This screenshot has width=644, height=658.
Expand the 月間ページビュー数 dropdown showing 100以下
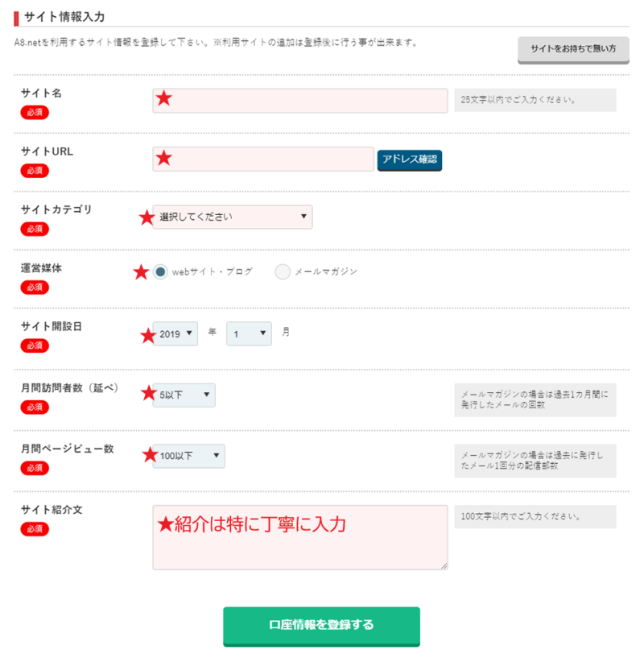point(190,456)
